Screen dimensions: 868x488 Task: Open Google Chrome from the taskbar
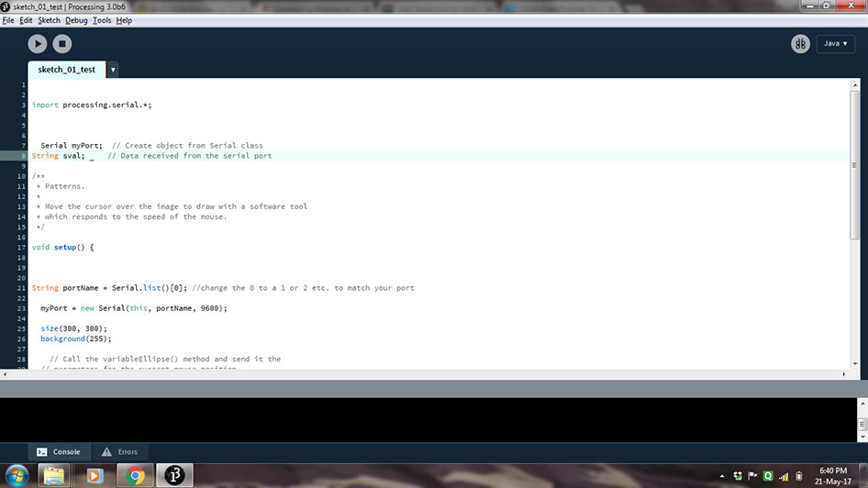point(135,476)
